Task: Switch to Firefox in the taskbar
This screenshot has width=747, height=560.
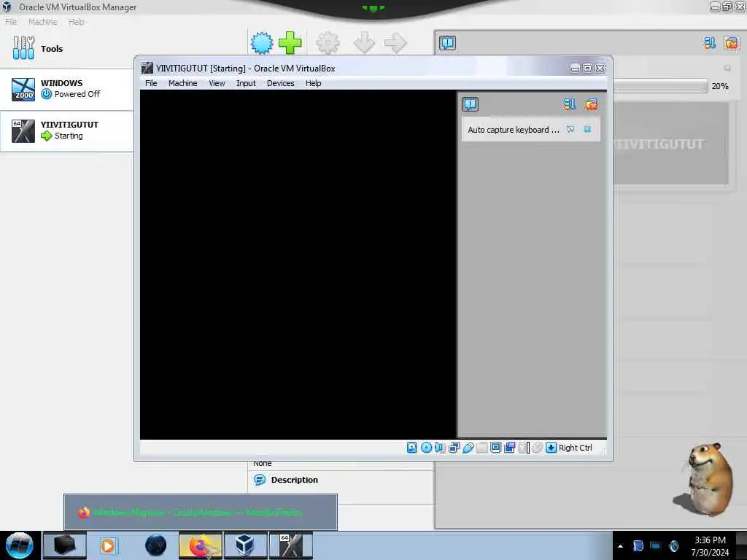Action: coord(201,545)
